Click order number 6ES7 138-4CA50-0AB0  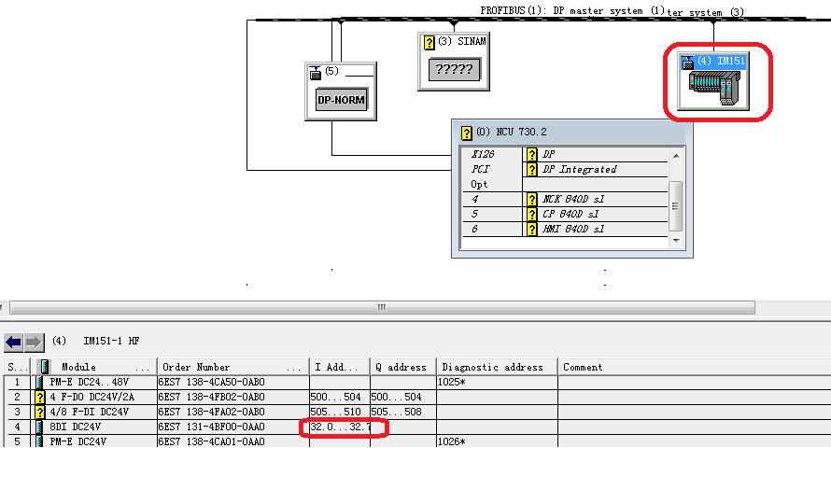(x=211, y=382)
